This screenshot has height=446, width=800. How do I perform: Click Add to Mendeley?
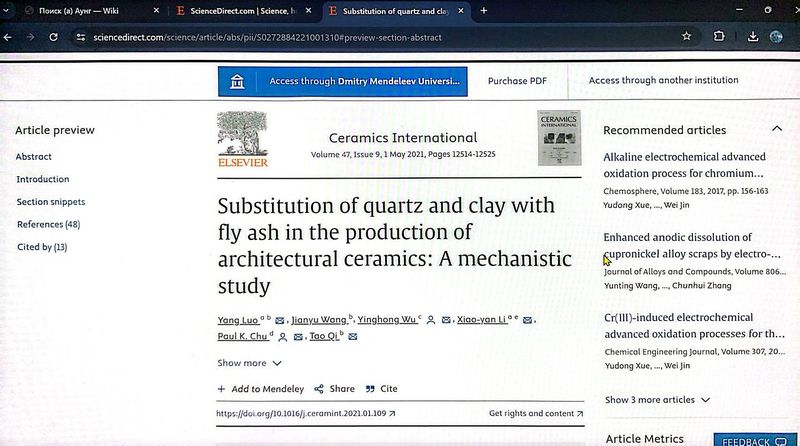coord(260,389)
